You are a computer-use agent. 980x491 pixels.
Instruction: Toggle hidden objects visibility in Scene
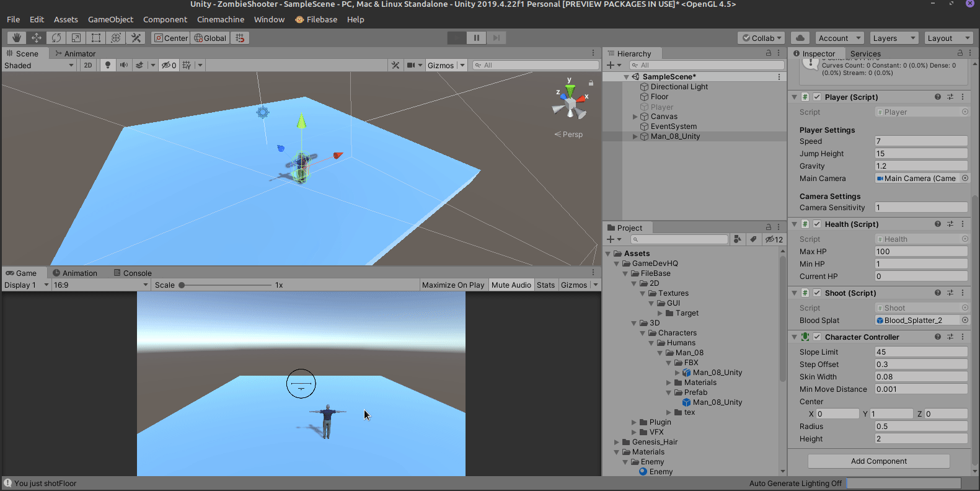169,65
